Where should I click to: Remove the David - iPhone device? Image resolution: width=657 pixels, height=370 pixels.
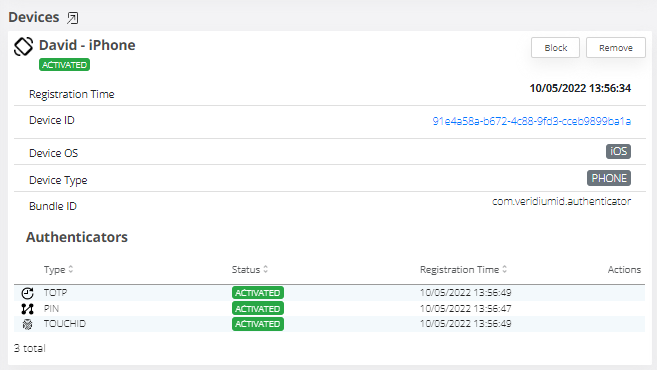(616, 48)
